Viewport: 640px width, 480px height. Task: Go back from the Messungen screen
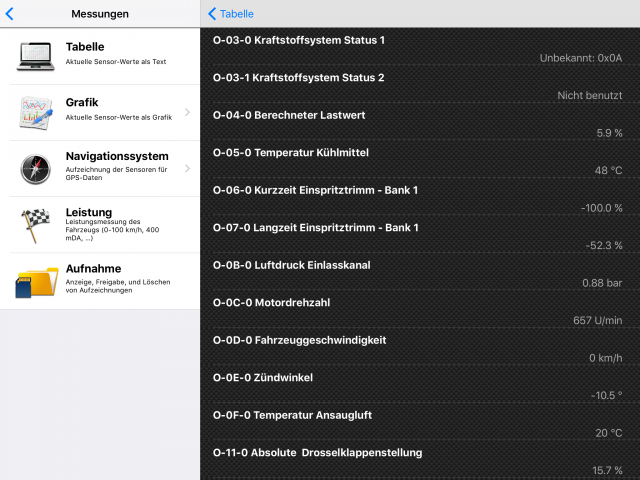[10, 14]
